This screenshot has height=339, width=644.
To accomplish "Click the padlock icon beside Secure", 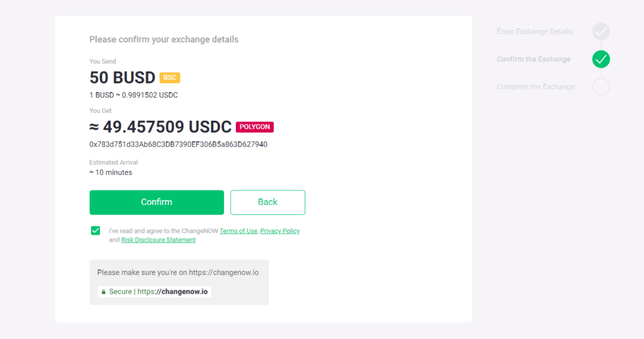I will point(104,292).
